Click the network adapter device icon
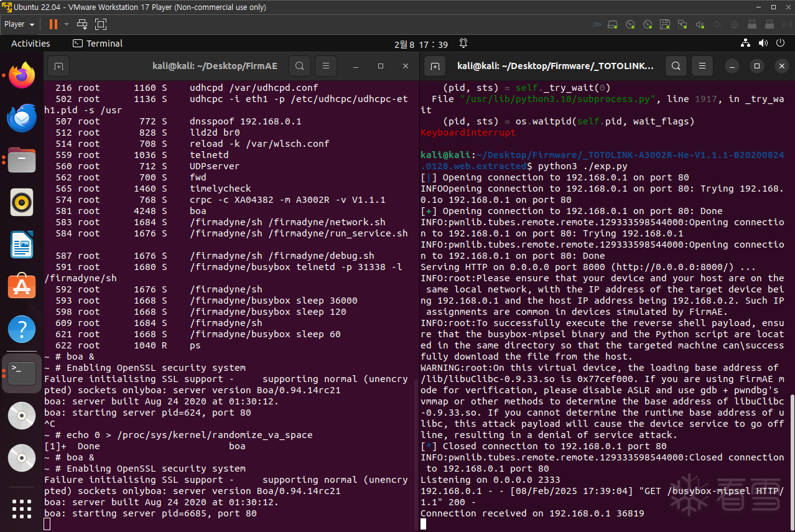Image resolution: width=795 pixels, height=532 pixels. click(x=682, y=24)
